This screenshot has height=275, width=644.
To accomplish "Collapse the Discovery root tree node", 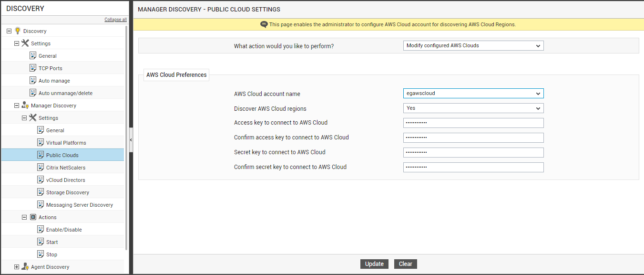I will 9,31.
